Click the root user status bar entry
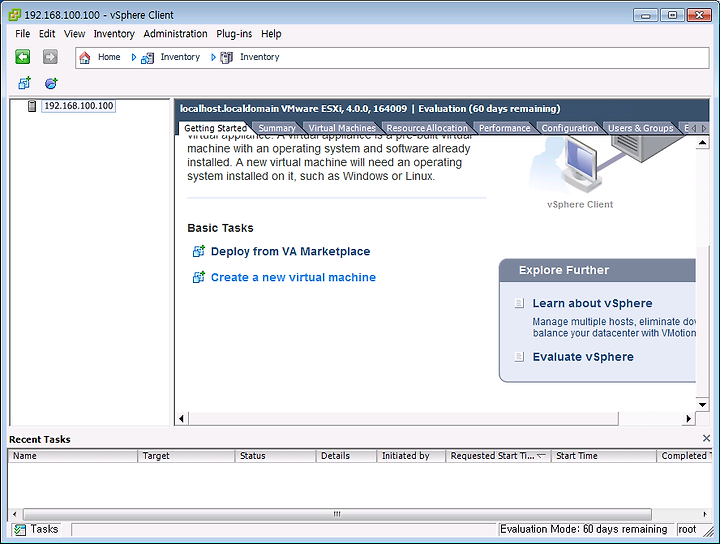This screenshot has height=544, width=720. click(x=687, y=529)
